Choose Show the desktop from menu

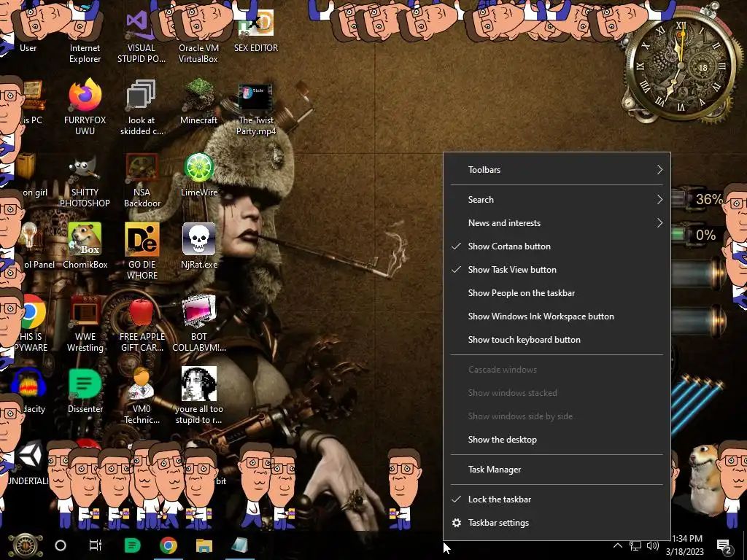pos(557,440)
